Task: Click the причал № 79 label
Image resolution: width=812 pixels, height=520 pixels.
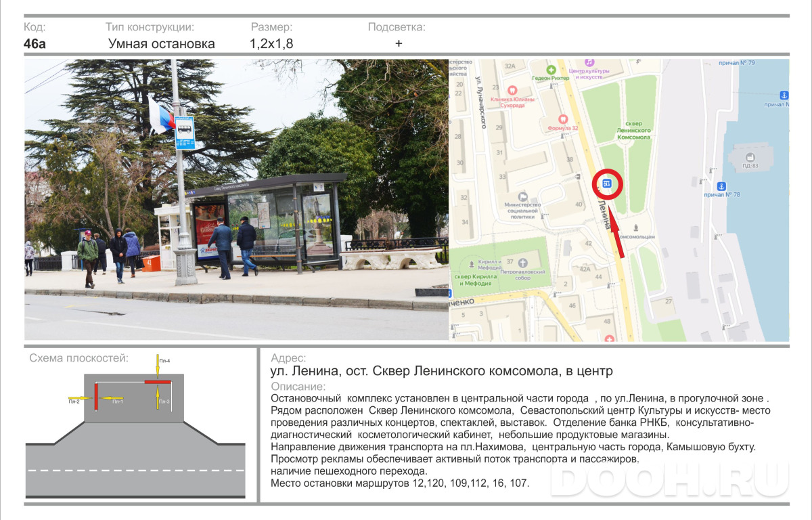Action: (737, 63)
